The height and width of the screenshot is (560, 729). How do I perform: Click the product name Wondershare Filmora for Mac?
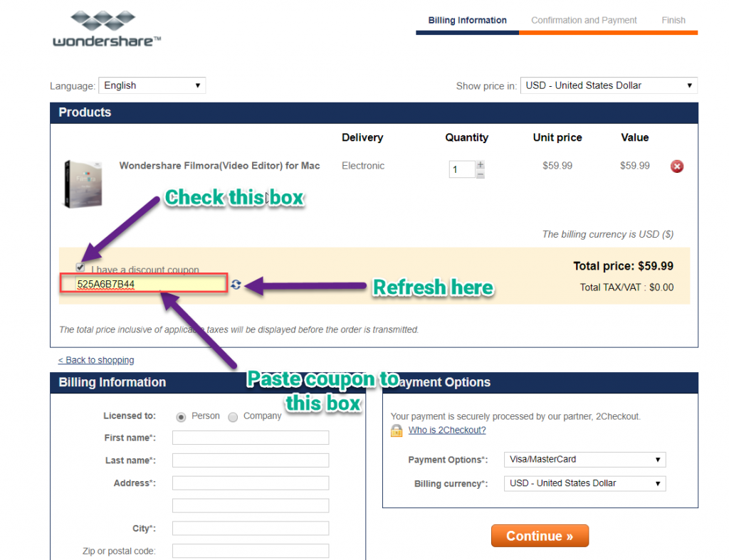click(x=219, y=166)
